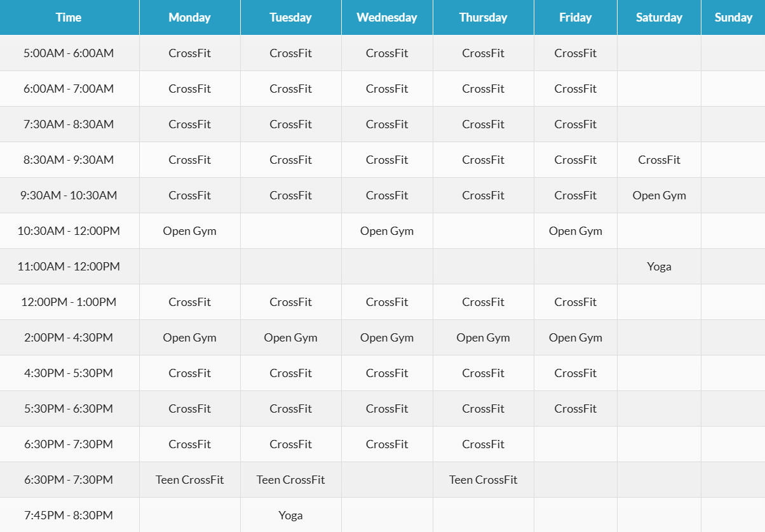Screen dimensions: 765x532
Task: Select Thursday Teen CrossFit session
Action: [483, 480]
